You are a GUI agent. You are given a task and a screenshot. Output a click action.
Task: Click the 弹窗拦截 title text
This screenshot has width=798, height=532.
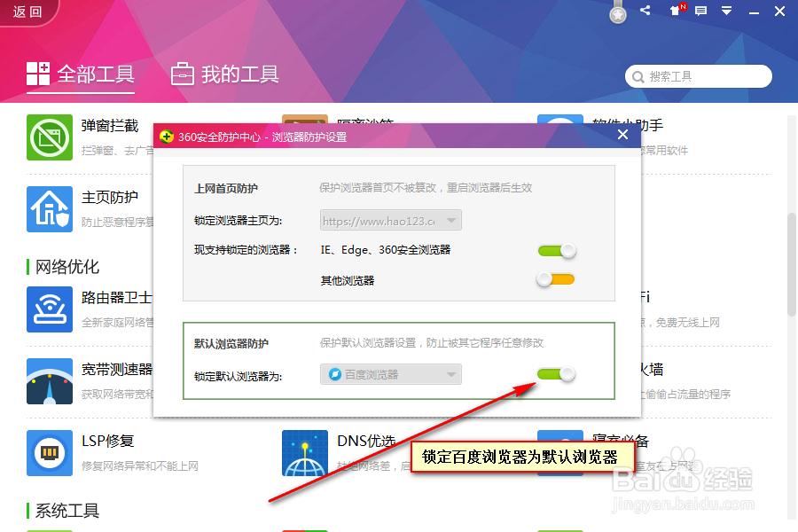(x=110, y=126)
